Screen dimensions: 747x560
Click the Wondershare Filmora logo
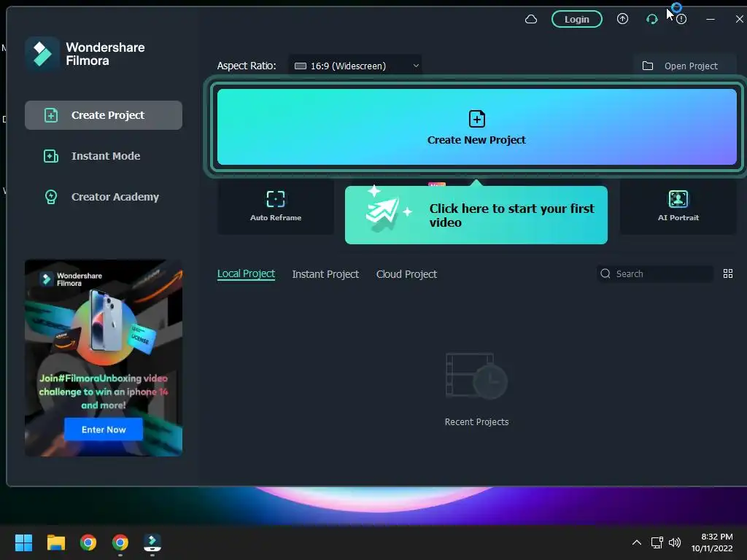(85, 54)
